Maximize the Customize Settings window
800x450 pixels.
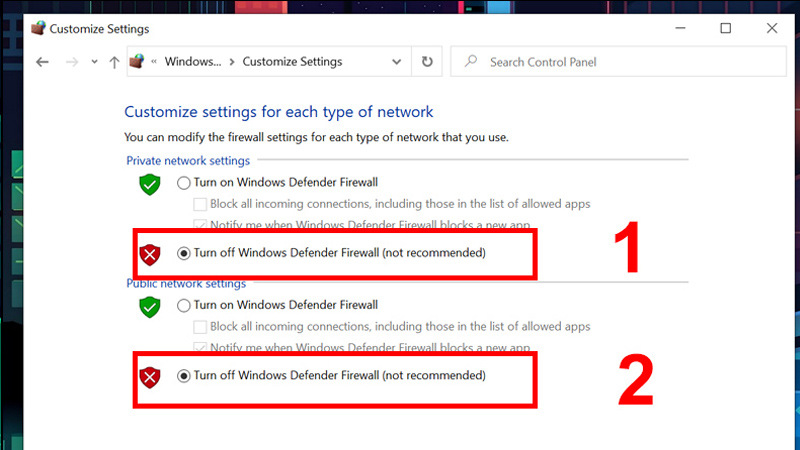point(726,28)
